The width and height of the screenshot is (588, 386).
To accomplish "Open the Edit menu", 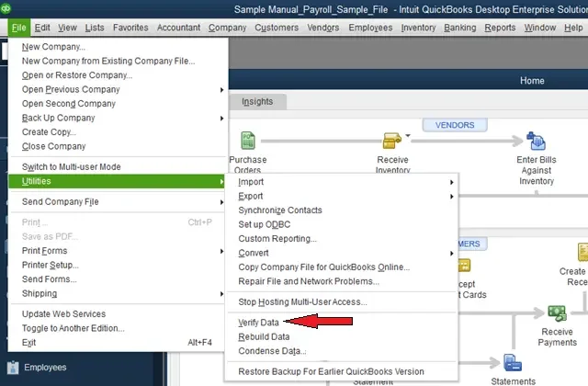I will pos(42,28).
